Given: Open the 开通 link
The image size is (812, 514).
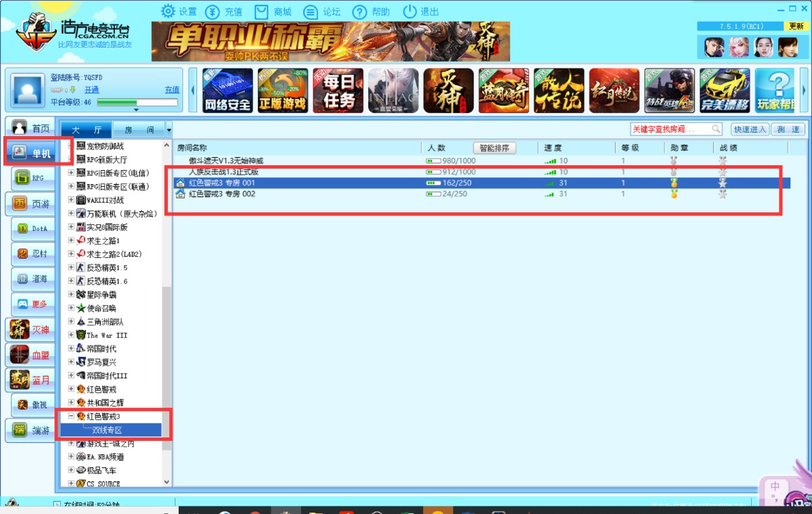Looking at the screenshot, I should click(x=91, y=90).
